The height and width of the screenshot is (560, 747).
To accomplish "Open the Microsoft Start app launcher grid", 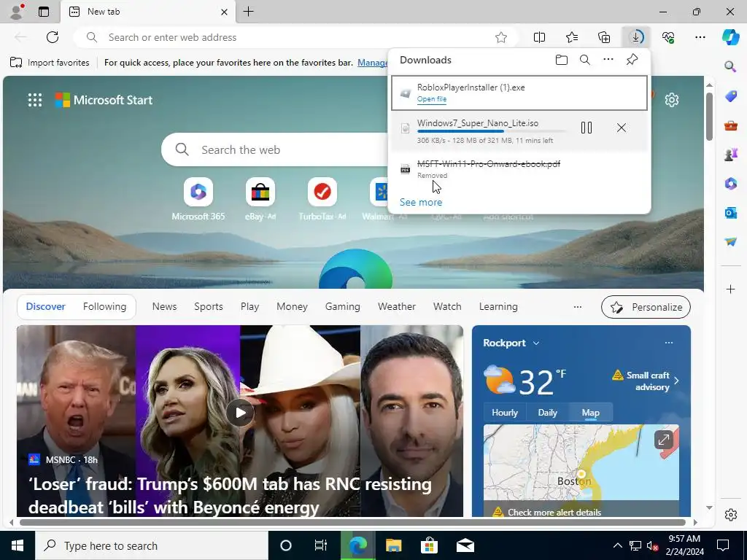I will pyautogui.click(x=35, y=100).
